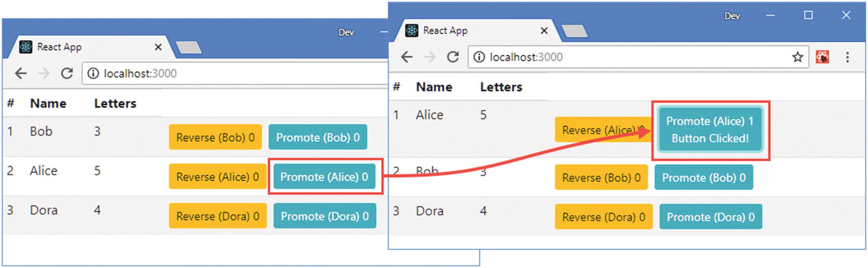Open a new tab in the left window
868x268 pixels.
pyautogui.click(x=189, y=47)
